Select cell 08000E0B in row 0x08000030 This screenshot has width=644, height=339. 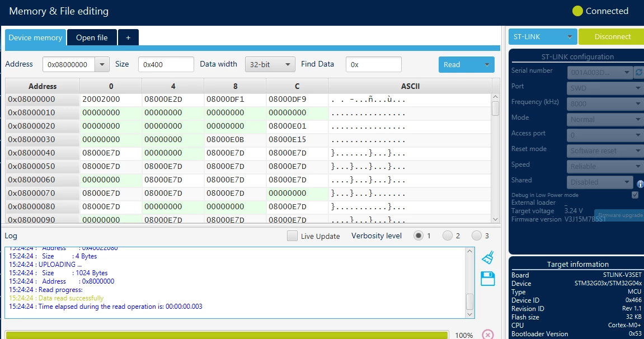coord(235,139)
